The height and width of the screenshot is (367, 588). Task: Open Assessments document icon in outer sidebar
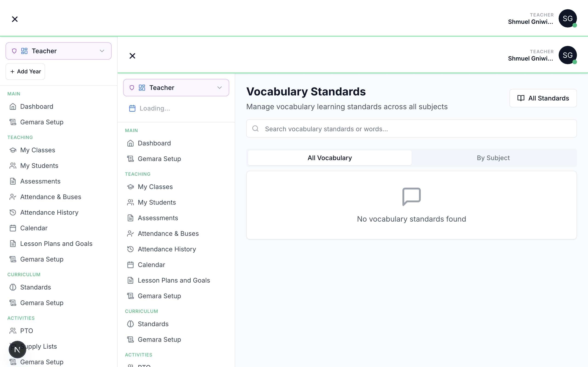[x=13, y=181]
